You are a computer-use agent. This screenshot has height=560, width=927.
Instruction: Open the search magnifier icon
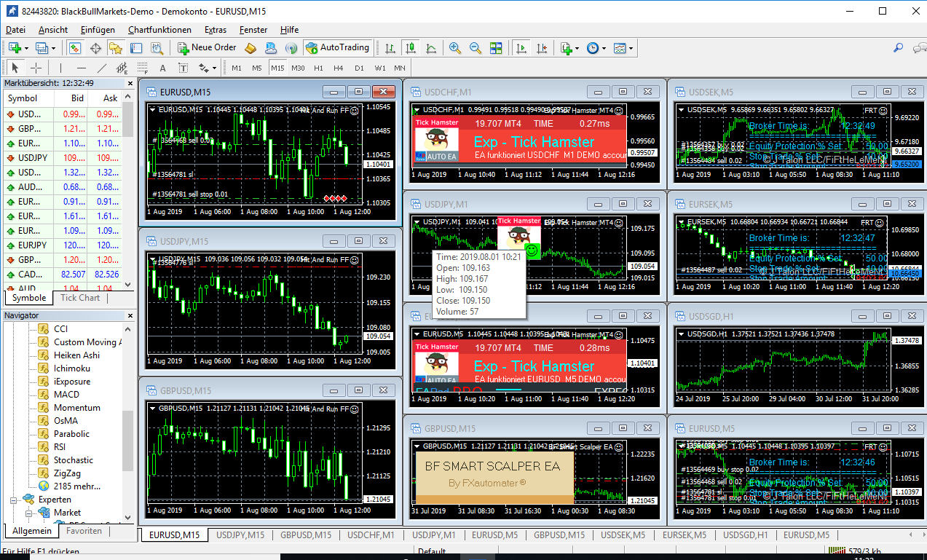pos(899,47)
